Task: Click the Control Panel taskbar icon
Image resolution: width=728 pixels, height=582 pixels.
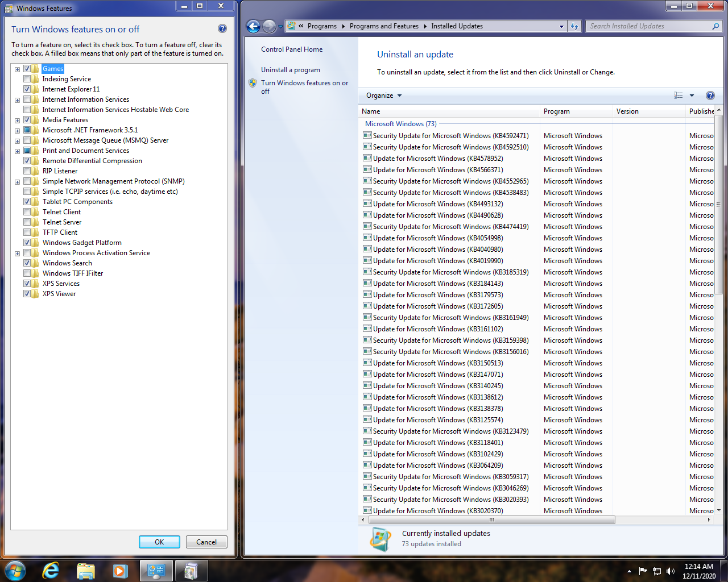Action: 156,571
